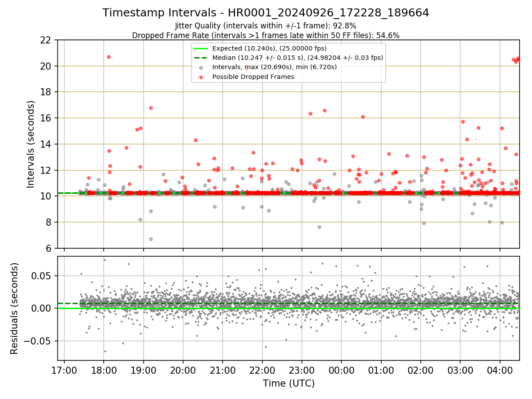532x399 pixels.
Task: Click the 22 y-axis tick label
Action: tap(46, 40)
